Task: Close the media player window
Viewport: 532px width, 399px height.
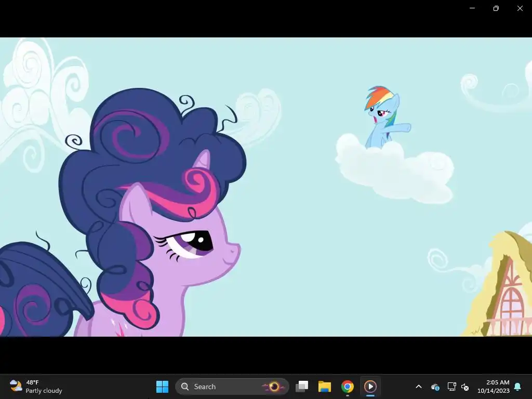Action: pos(520,8)
